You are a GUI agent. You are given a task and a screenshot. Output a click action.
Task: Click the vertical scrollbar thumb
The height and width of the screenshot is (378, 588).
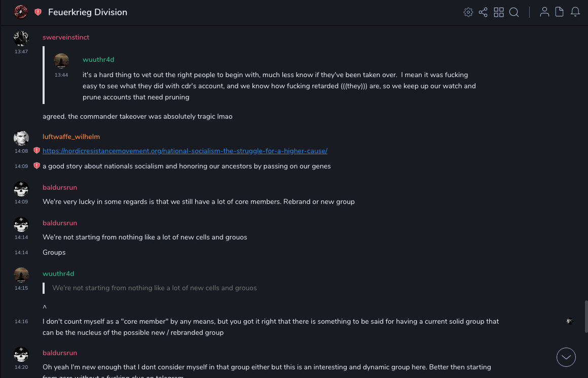[586, 316]
